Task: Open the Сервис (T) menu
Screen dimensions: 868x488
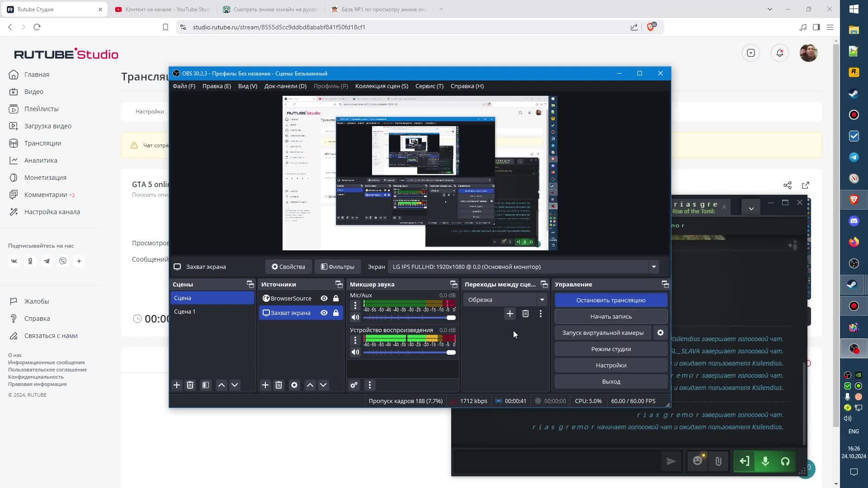Action: tap(429, 86)
